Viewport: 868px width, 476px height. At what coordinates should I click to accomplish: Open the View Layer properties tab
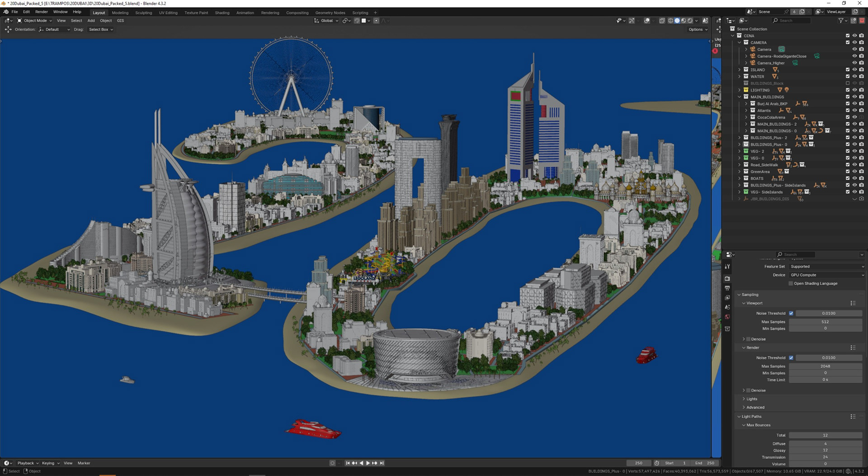pos(727,298)
